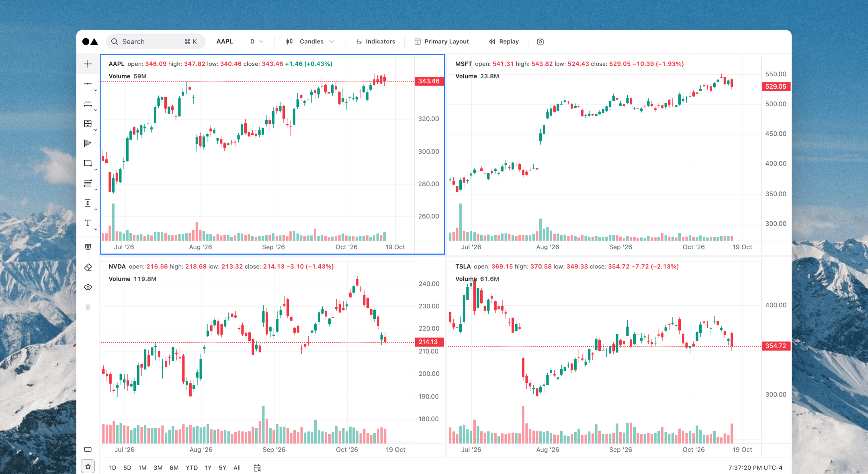This screenshot has width=868, height=474.
Task: Select the 3M time range
Action: click(158, 468)
